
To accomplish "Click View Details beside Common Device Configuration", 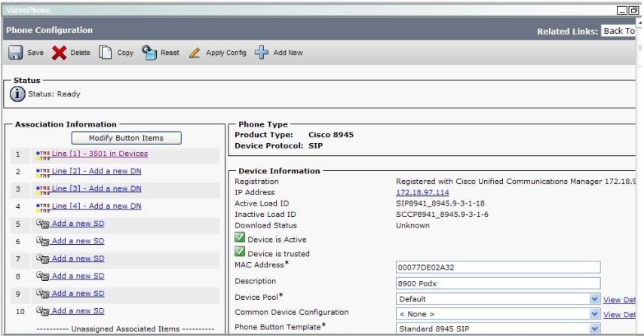I will (x=619, y=315).
